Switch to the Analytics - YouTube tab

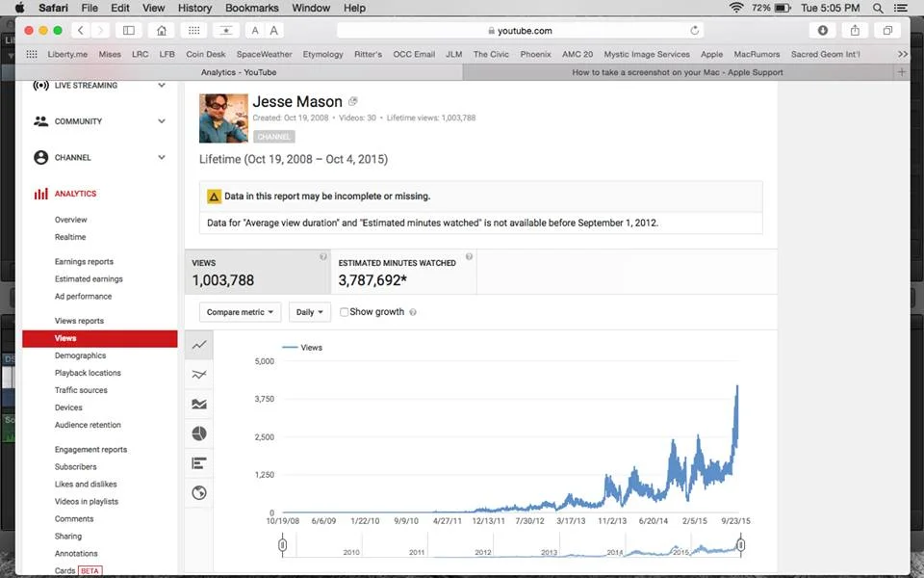[239, 72]
